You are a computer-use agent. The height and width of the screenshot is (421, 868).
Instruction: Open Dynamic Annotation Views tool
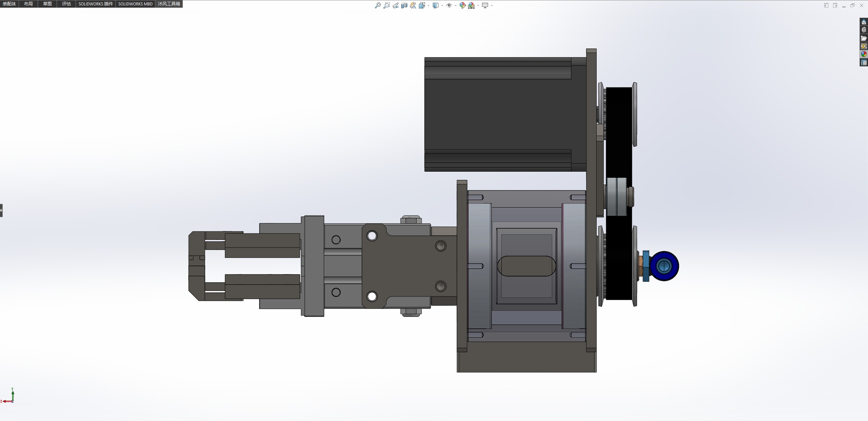[413, 5]
